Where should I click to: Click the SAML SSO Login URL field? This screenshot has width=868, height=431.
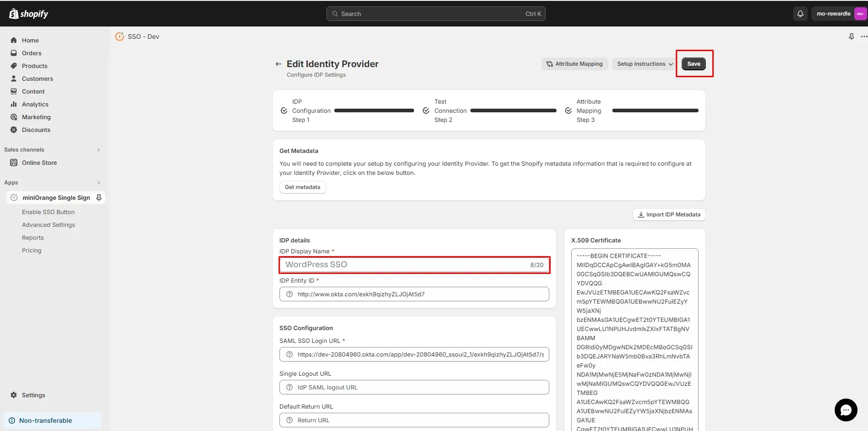click(x=414, y=354)
